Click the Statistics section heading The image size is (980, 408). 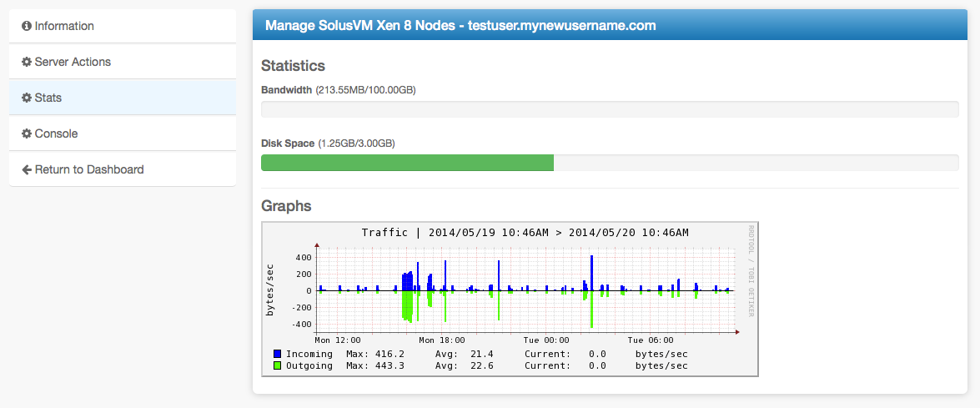point(293,65)
